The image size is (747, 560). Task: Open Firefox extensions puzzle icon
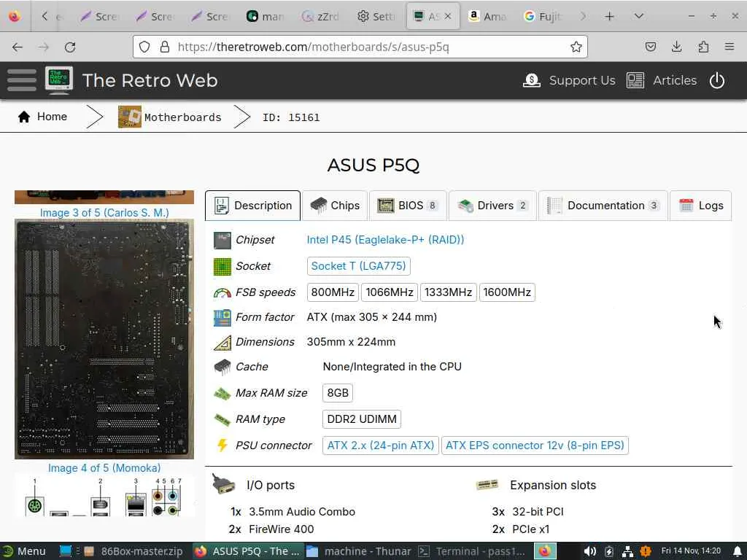(703, 47)
